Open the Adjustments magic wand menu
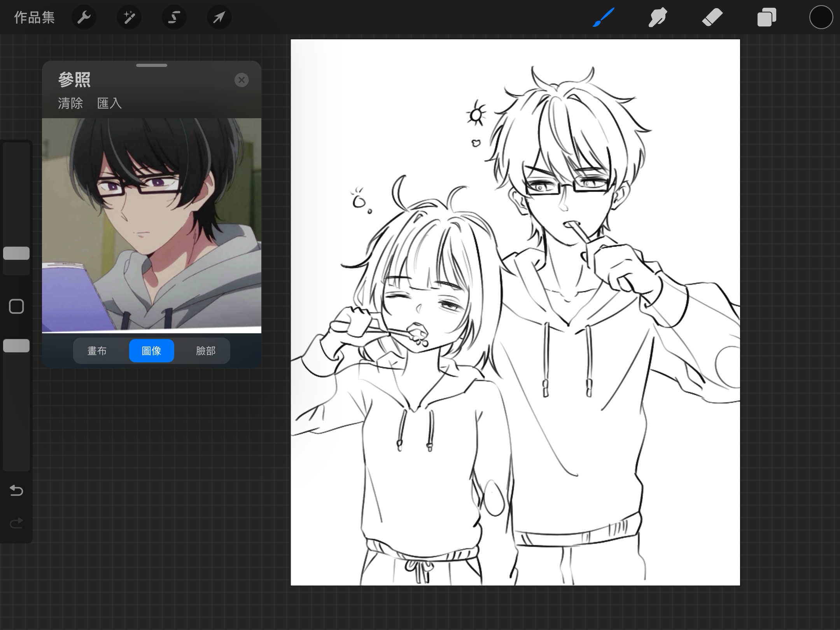This screenshot has height=630, width=840. tap(129, 17)
